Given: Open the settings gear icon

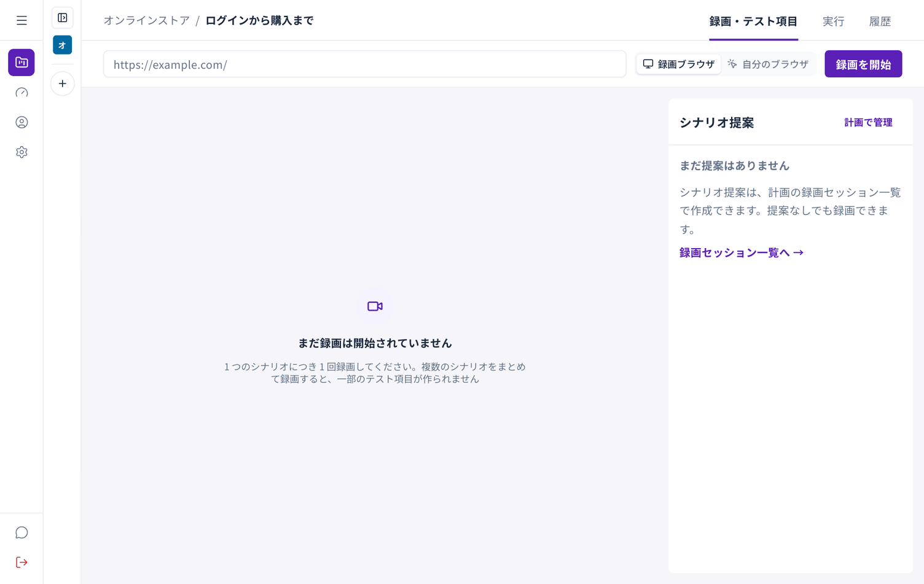Looking at the screenshot, I should point(22,152).
